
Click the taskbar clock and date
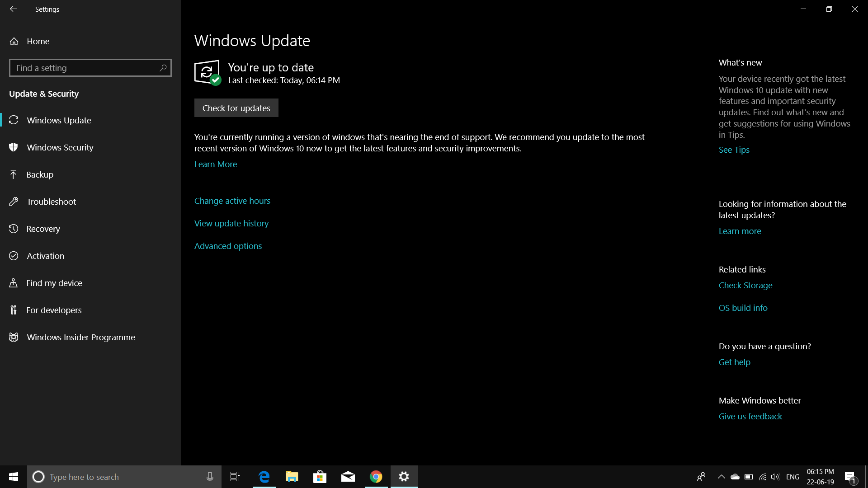821,477
